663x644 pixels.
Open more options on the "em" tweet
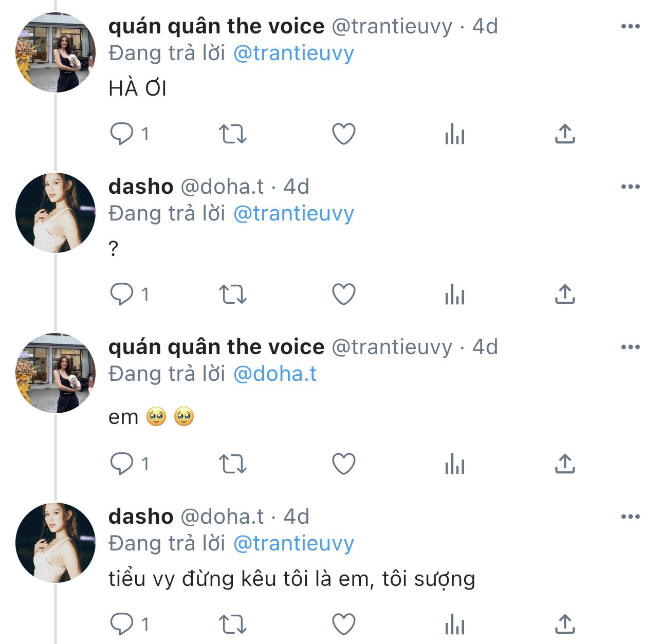point(630,347)
